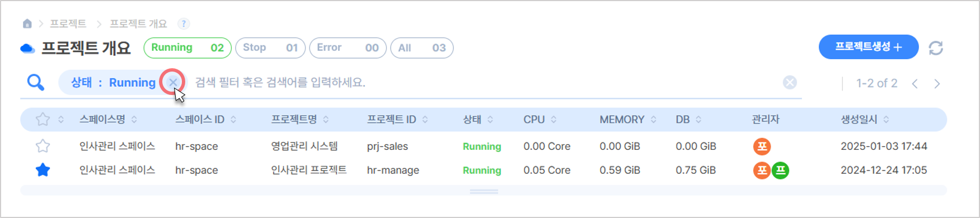Clear the search field with the circular X icon
Screen dimensions: 980x218
(x=790, y=83)
